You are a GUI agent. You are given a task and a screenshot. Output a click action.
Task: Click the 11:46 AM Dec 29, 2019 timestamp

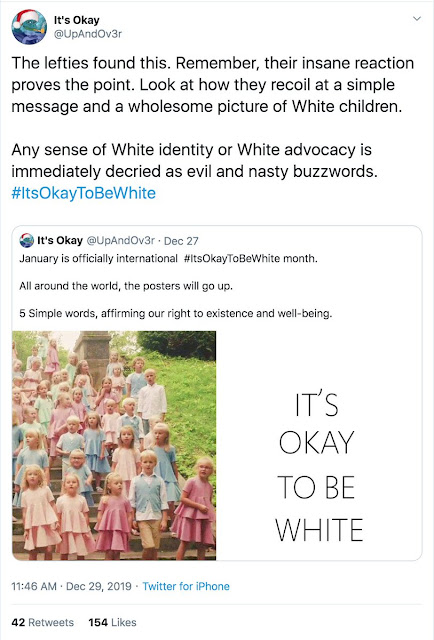pyautogui.click(x=71, y=586)
